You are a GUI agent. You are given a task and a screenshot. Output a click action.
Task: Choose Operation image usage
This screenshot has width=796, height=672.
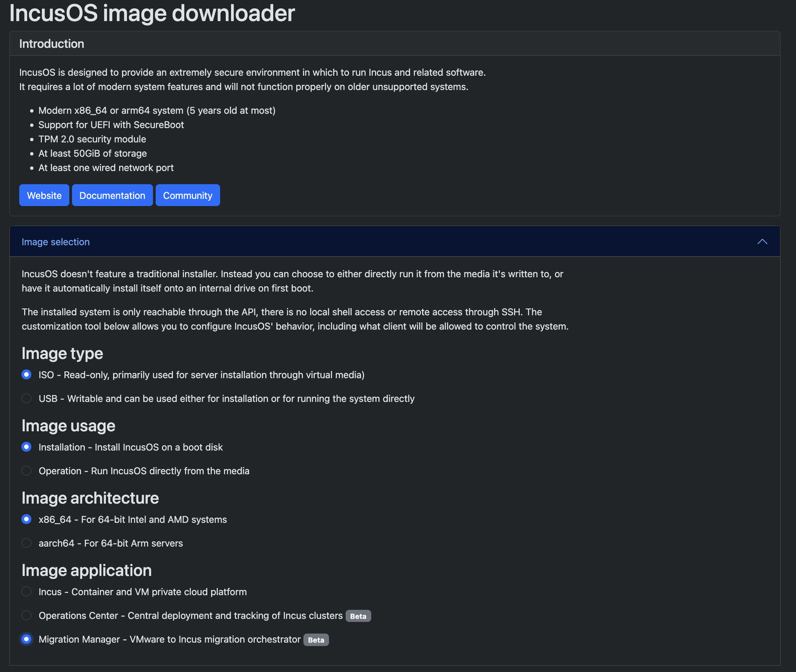pos(26,470)
